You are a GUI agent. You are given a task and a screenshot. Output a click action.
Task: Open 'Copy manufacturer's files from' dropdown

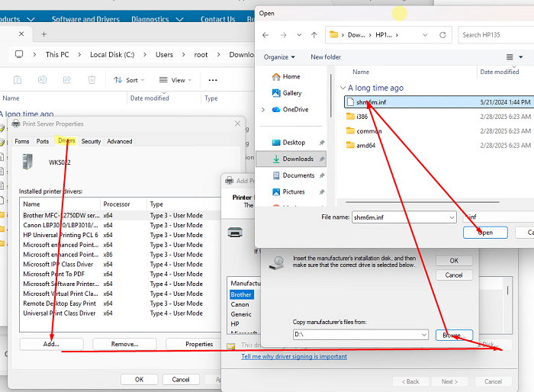[424, 335]
